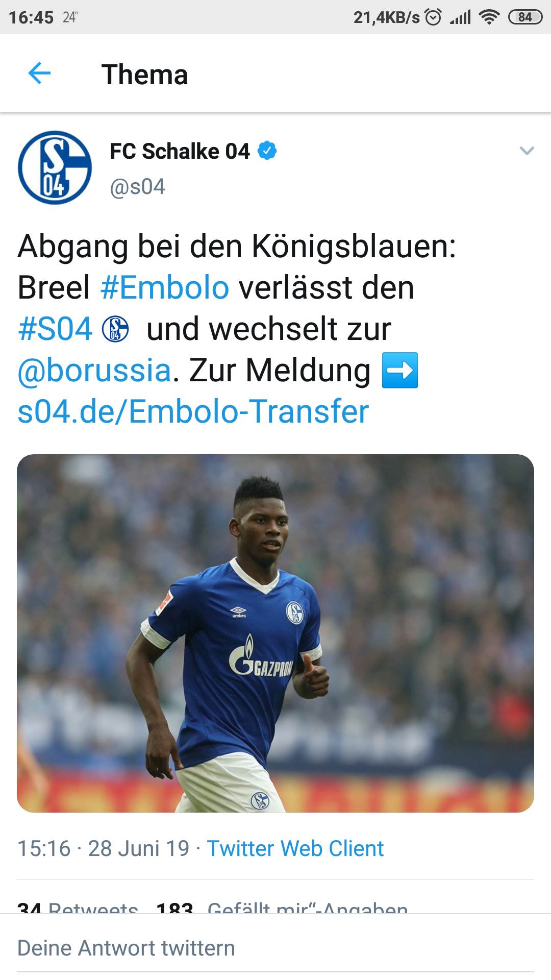Open s04.de/Embolo-Transfer link
The height and width of the screenshot is (980, 551).
pyautogui.click(x=193, y=411)
